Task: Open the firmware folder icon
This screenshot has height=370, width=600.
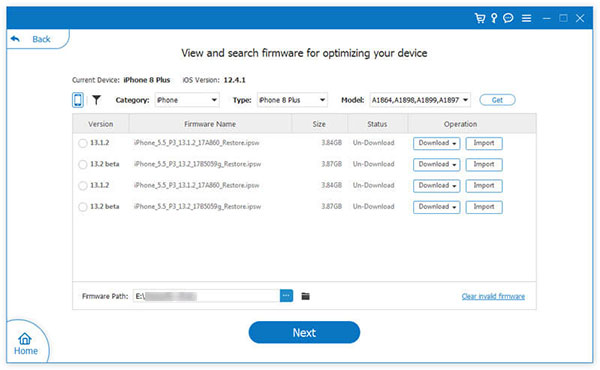Action: (x=305, y=296)
